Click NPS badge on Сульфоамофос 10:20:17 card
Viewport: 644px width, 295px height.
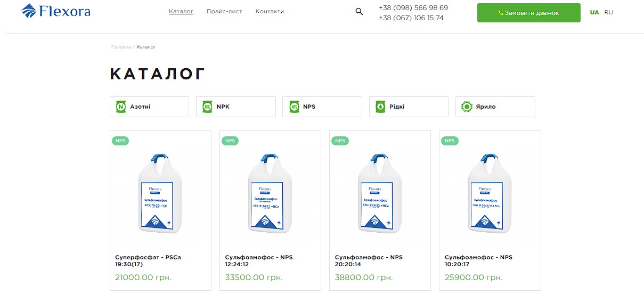450,141
